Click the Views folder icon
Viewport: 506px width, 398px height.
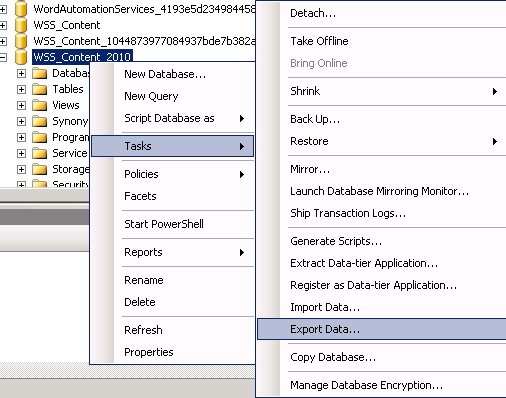click(x=40, y=105)
